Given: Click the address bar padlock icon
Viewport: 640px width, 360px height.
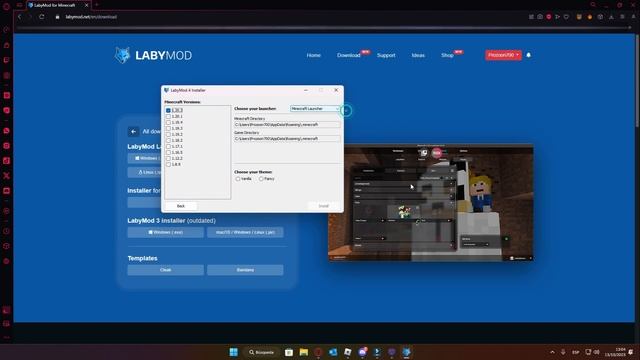Looking at the screenshot, I should click(58, 17).
